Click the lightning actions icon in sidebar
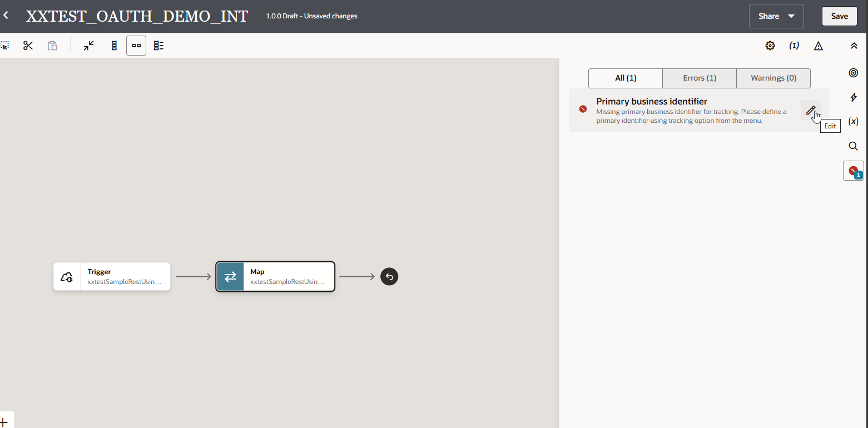 tap(854, 97)
